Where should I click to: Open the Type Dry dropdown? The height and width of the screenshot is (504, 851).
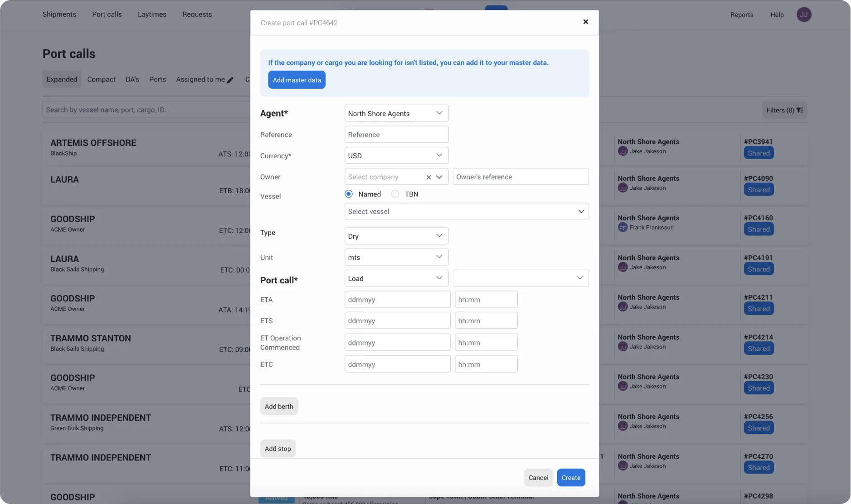[x=396, y=236]
